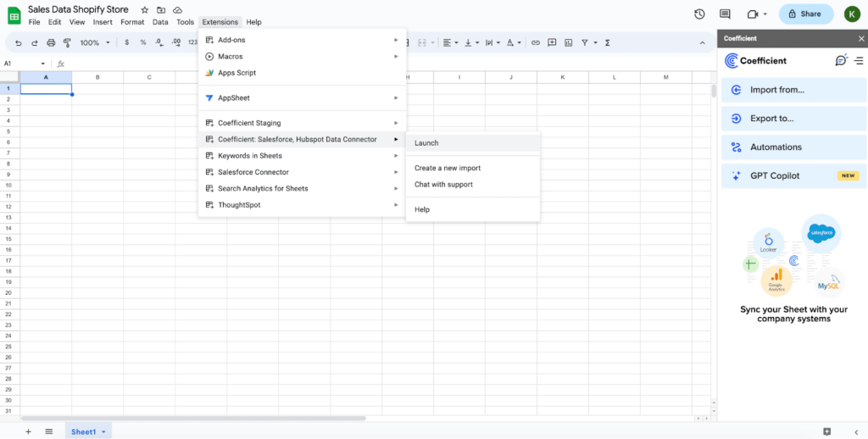Click Import from… in Coefficient
Viewport: 868px width, 439px height.
click(x=793, y=90)
